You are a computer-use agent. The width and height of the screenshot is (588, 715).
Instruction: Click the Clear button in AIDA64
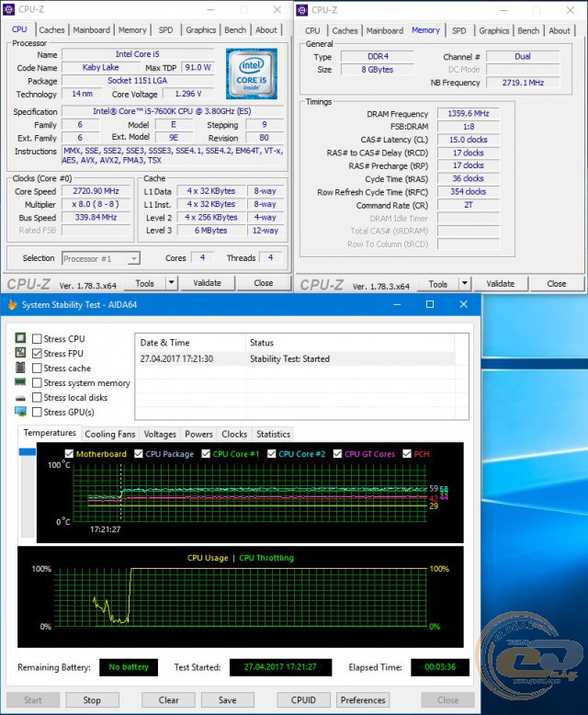click(168, 700)
